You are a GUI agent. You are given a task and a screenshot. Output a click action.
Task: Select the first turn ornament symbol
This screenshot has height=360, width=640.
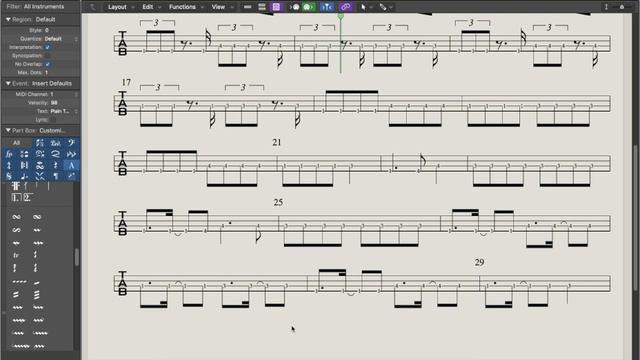[x=16, y=217]
